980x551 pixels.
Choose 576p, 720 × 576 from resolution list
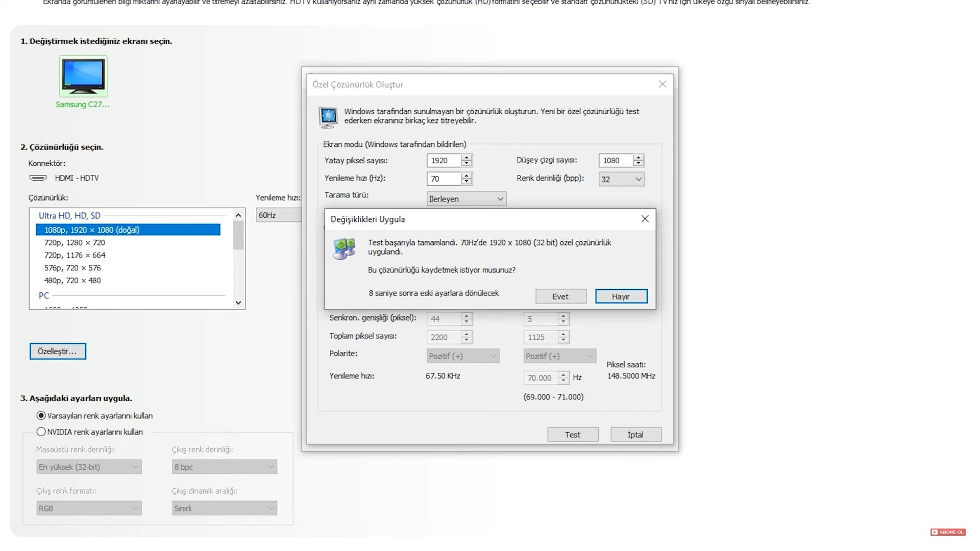(72, 268)
